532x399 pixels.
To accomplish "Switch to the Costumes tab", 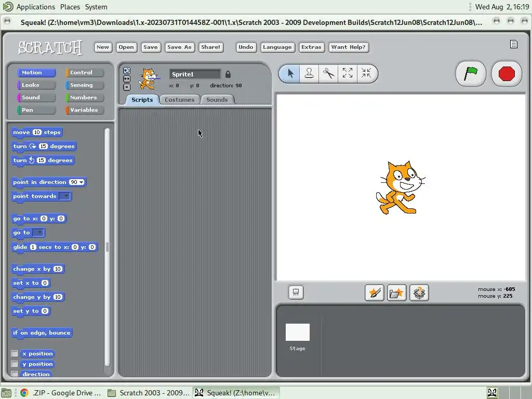I will [179, 100].
